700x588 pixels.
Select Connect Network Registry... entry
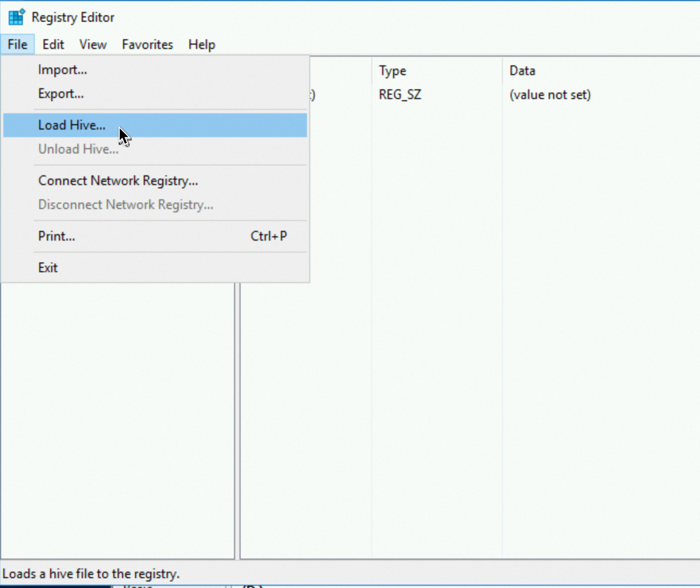pyautogui.click(x=155, y=181)
